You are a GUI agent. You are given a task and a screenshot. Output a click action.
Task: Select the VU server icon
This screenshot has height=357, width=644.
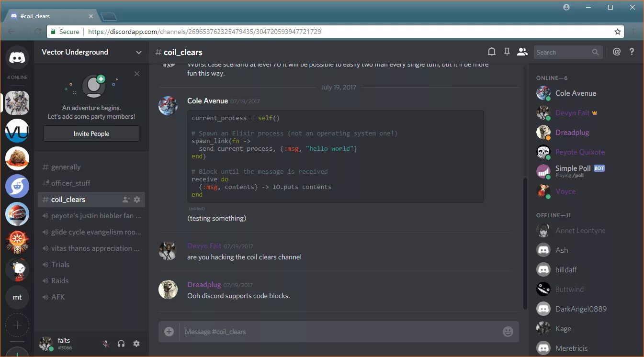17,131
